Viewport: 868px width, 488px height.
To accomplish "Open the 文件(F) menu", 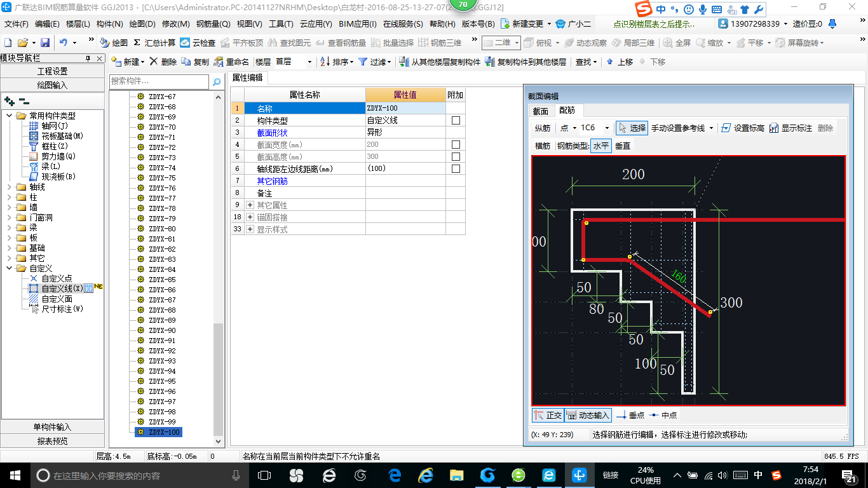I will click(17, 24).
